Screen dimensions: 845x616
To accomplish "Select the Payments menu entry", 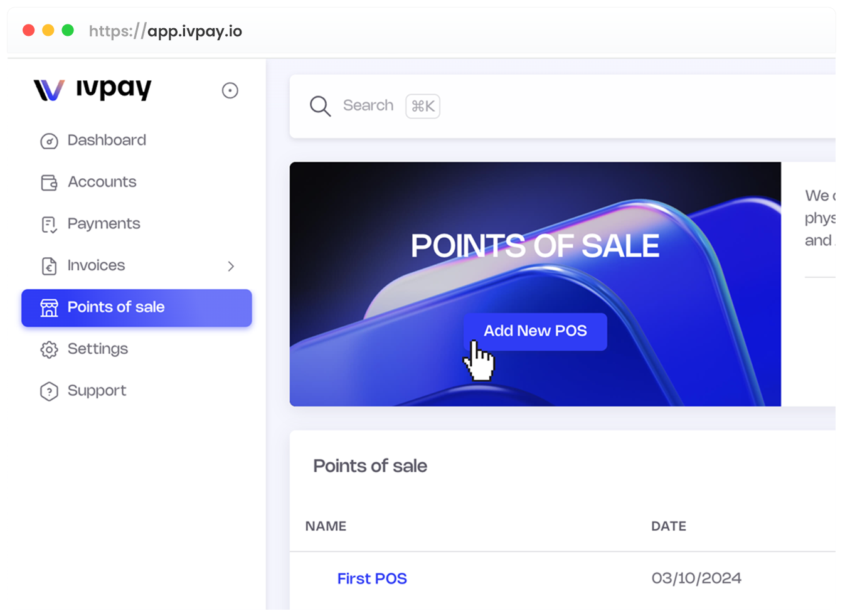I will (104, 224).
